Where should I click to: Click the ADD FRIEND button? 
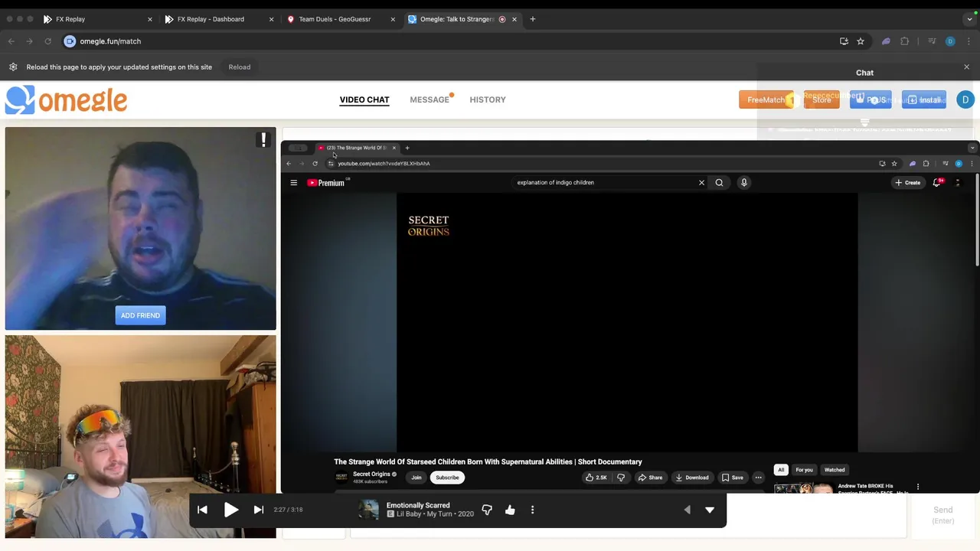(140, 315)
